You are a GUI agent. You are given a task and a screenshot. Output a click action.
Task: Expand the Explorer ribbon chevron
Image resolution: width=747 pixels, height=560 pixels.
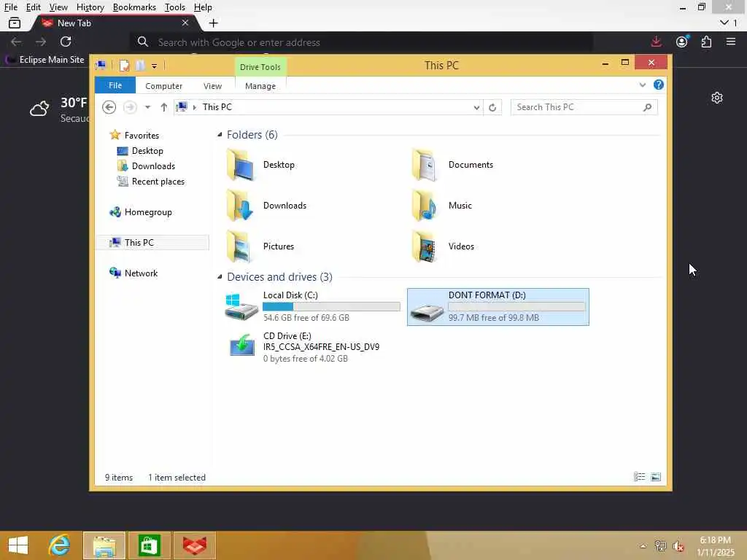[x=642, y=85]
